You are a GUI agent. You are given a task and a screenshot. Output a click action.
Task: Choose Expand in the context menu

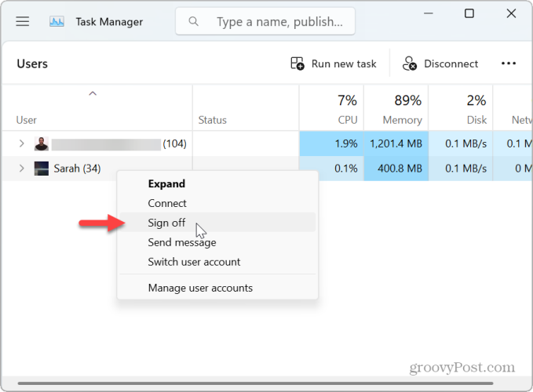(x=217, y=183)
